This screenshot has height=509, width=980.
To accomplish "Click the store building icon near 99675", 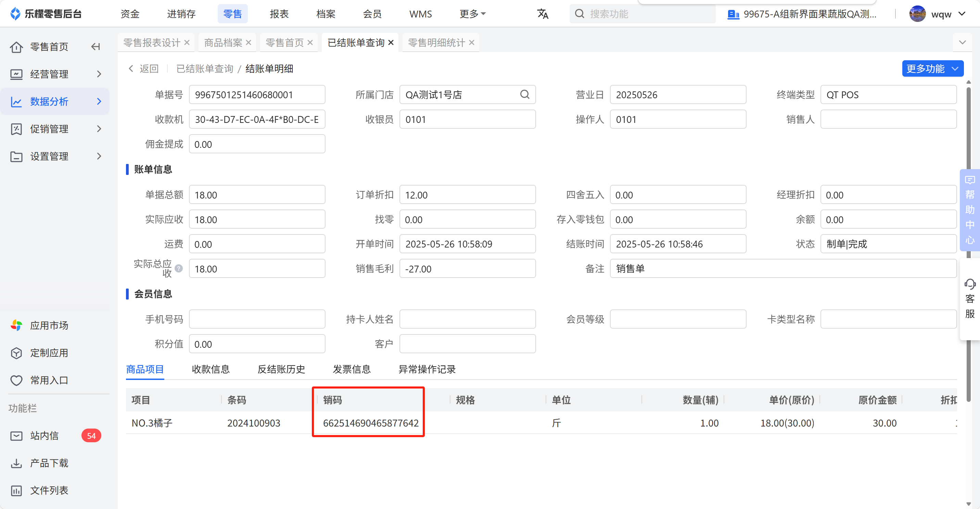I will tap(733, 14).
